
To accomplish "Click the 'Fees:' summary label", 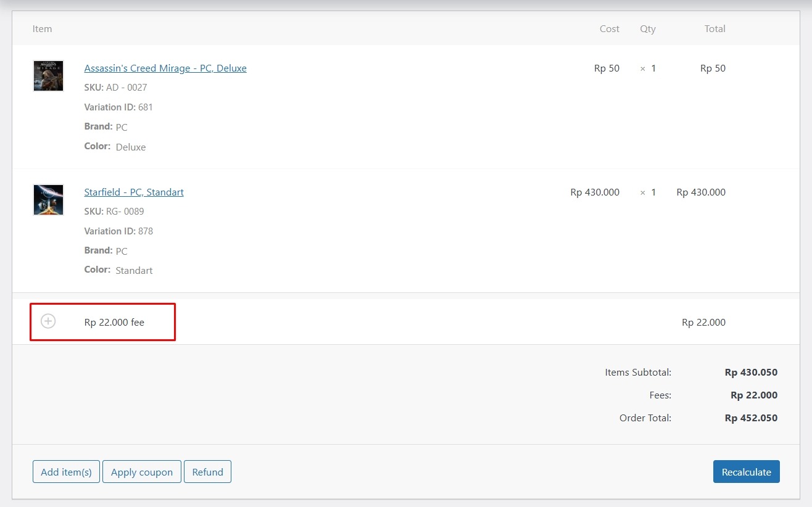I will click(660, 395).
